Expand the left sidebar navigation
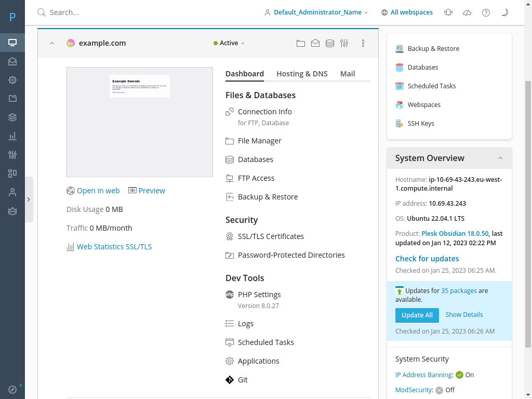 (29, 199)
